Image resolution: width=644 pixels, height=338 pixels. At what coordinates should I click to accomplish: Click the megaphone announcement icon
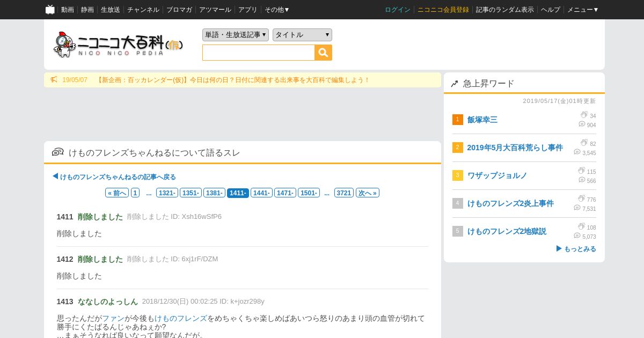tap(54, 80)
